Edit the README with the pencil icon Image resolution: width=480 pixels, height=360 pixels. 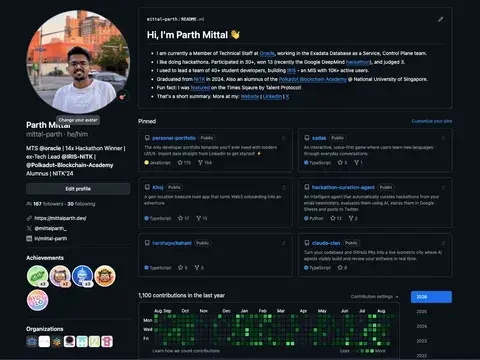click(440, 19)
